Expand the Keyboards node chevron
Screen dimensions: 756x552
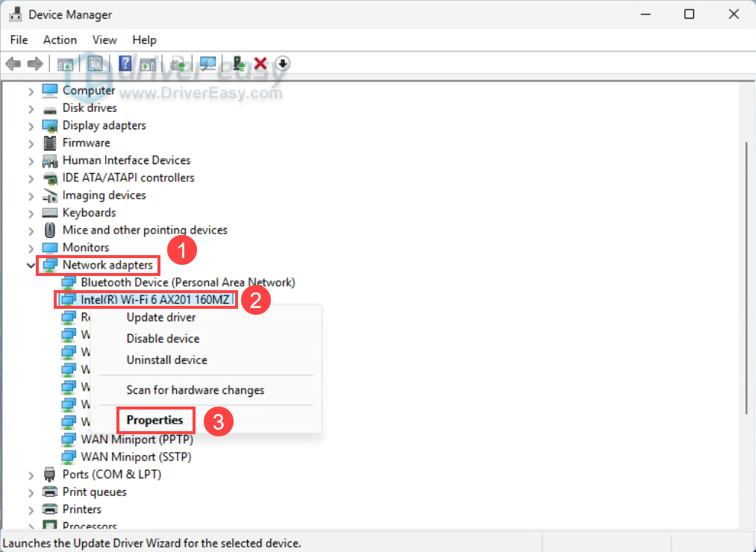pyautogui.click(x=31, y=213)
